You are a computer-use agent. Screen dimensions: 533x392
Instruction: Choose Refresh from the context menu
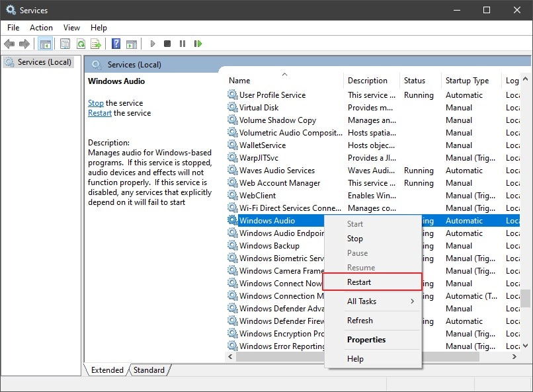point(373,321)
